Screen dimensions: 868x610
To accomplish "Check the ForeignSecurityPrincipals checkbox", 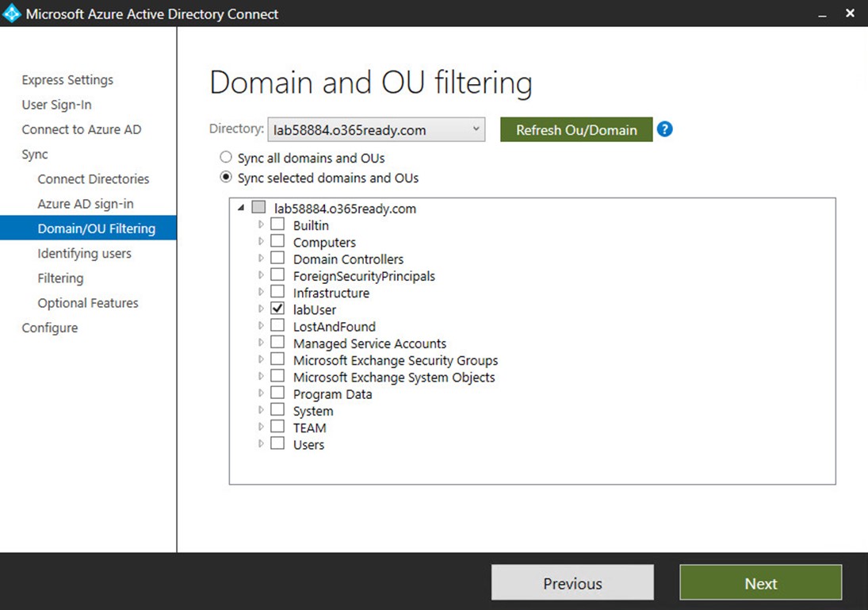I will point(277,274).
